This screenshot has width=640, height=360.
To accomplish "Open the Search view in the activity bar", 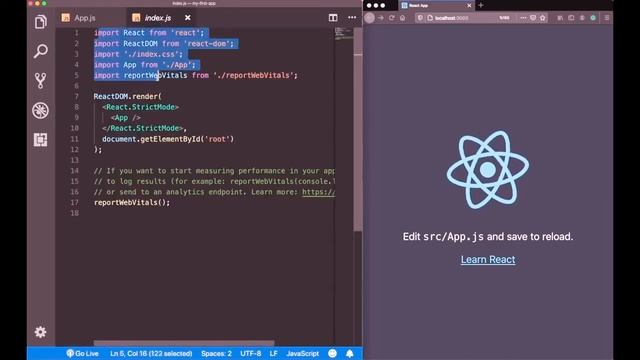I will (40, 51).
